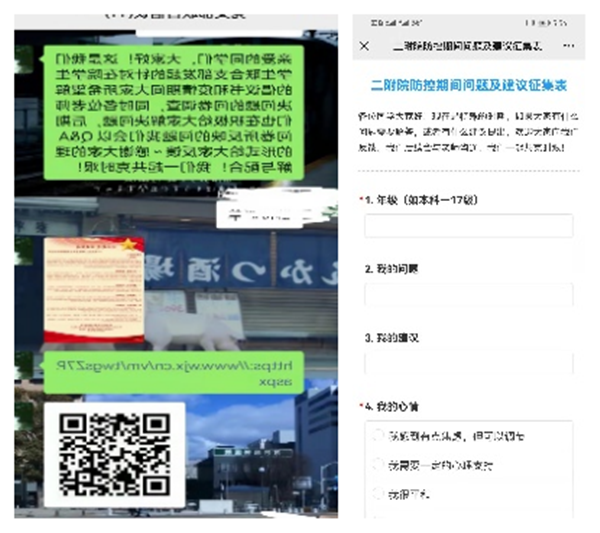Image resolution: width=600 pixels, height=533 pixels.
Task: Select the first mood option containing 但可以
Action: [449, 436]
